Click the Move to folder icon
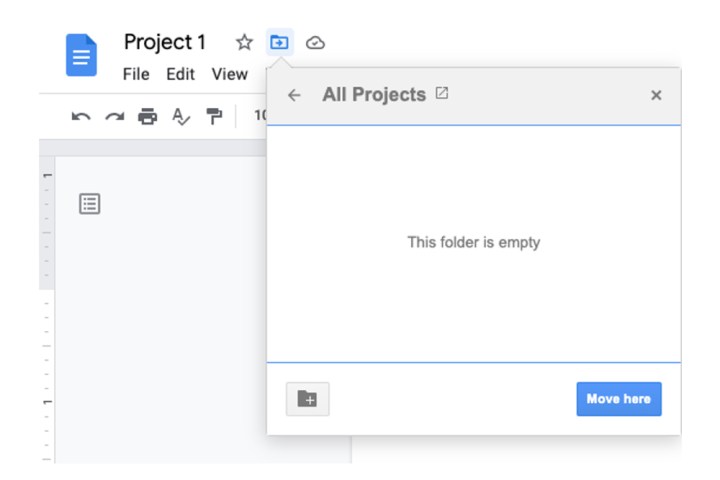This screenshot has width=720, height=480. [279, 42]
